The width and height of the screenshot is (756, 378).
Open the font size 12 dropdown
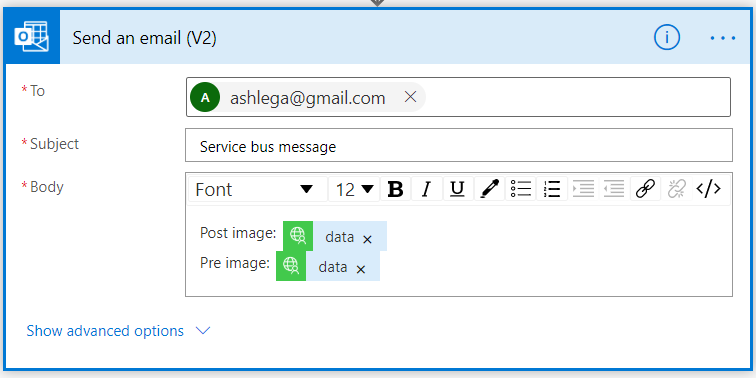(354, 189)
